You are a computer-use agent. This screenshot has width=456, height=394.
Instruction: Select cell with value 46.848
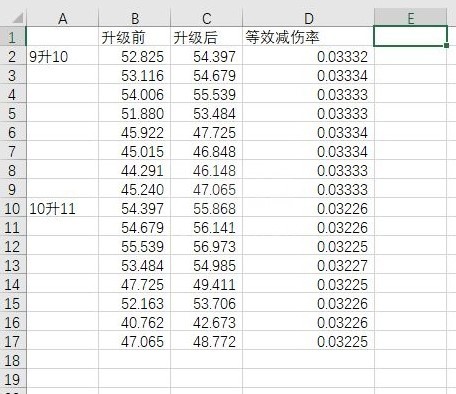pyautogui.click(x=207, y=151)
